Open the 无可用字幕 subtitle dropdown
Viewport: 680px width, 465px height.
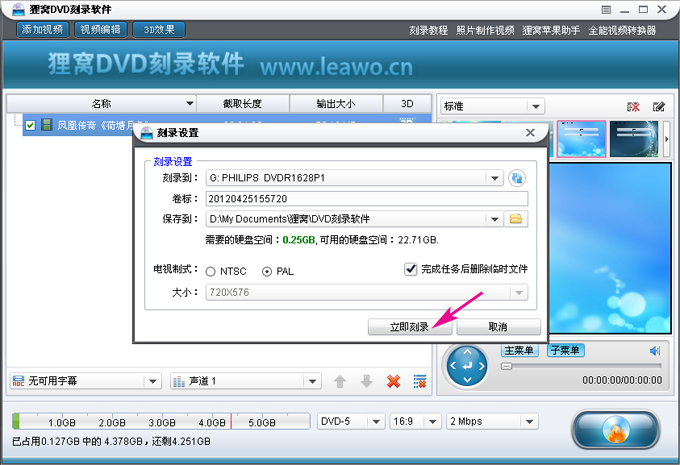[152, 381]
